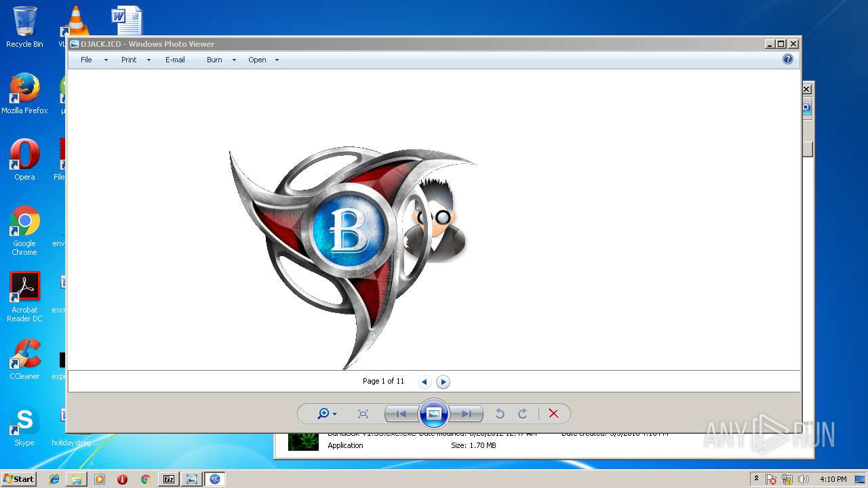The height and width of the screenshot is (488, 868).
Task: Click the 4:10 PM clock
Action: coord(833,479)
